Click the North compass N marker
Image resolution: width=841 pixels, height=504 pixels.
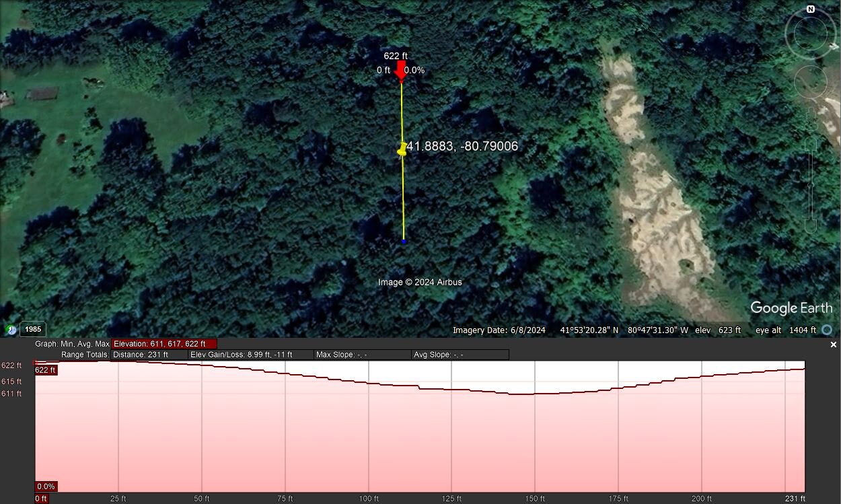pyautogui.click(x=811, y=9)
